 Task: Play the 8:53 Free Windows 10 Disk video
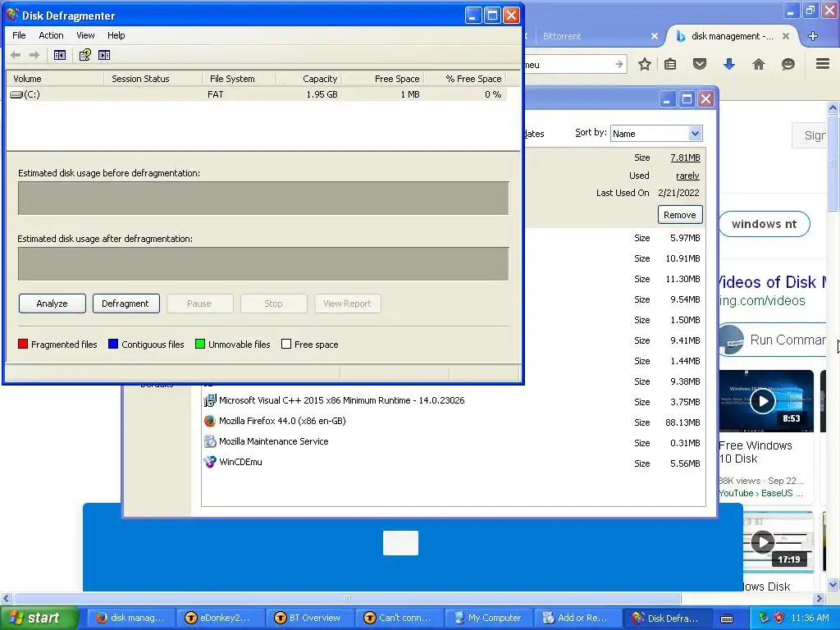762,400
